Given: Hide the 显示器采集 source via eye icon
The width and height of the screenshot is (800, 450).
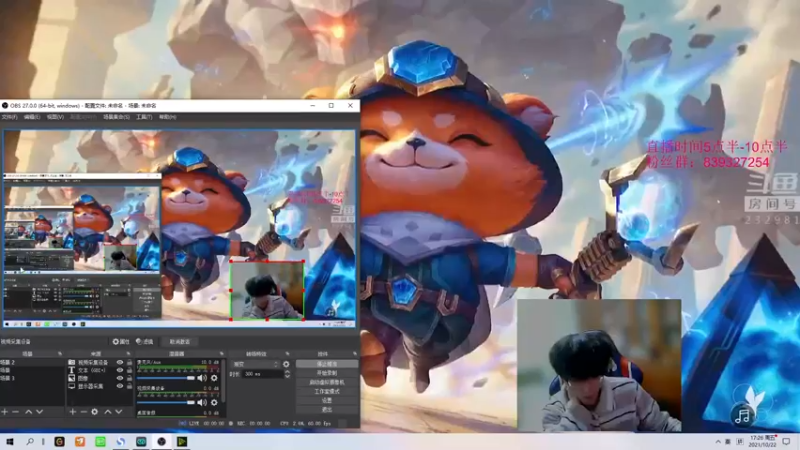Looking at the screenshot, I should (120, 386).
